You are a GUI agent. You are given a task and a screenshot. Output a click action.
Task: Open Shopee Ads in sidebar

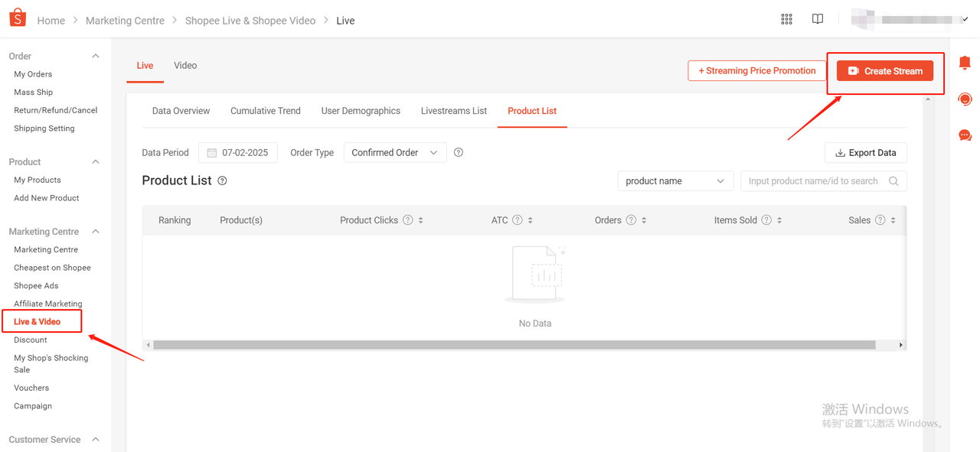36,286
